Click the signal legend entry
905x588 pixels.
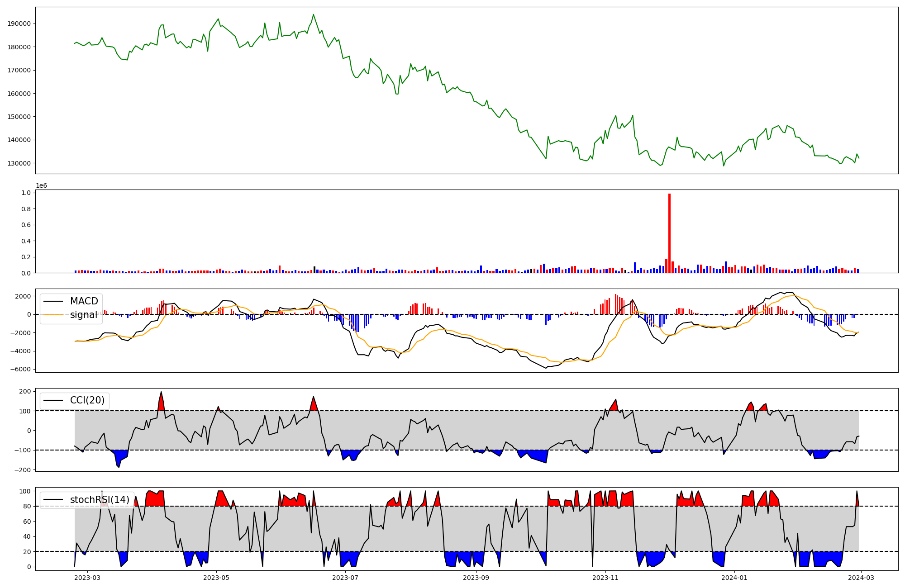(84, 315)
